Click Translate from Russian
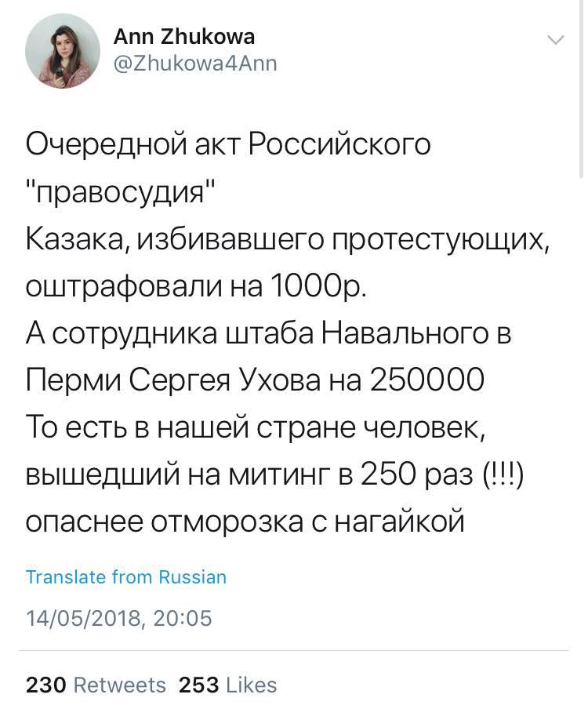 [x=126, y=577]
